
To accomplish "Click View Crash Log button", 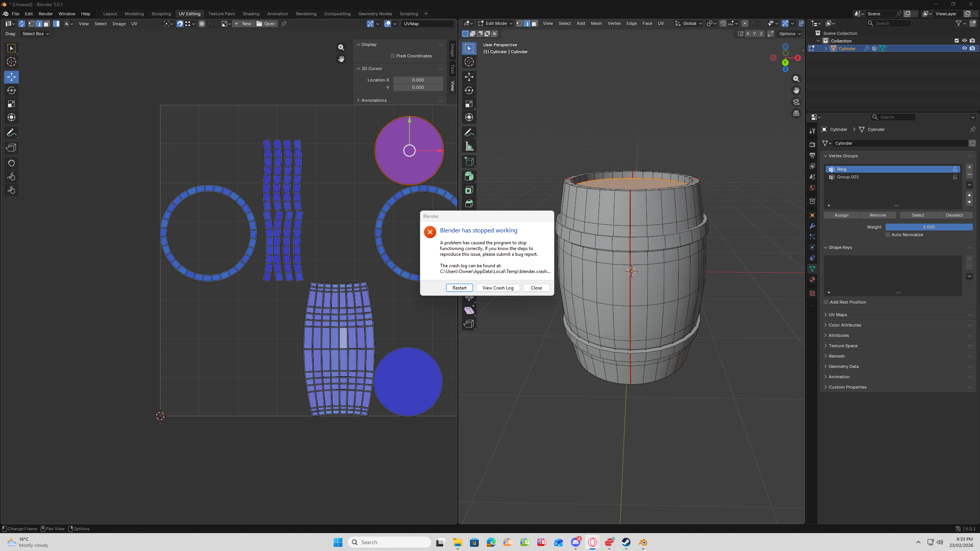I will [x=497, y=288].
